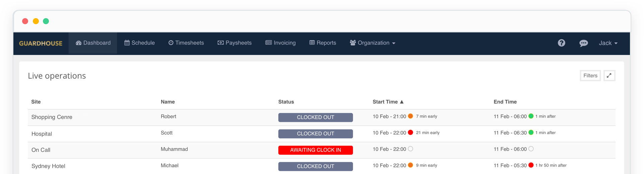Click empty start indicator for Muhammad
The width and height of the screenshot is (644, 174).
410,149
